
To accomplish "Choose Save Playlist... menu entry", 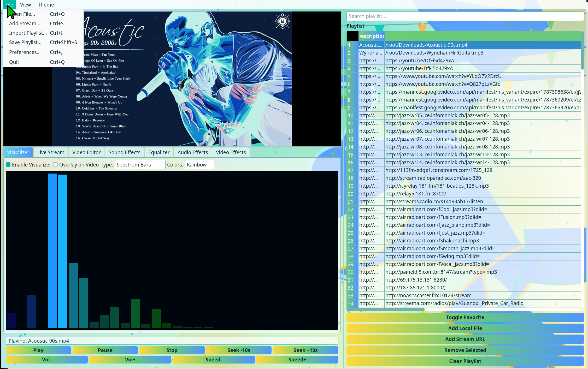I will click(x=43, y=42).
